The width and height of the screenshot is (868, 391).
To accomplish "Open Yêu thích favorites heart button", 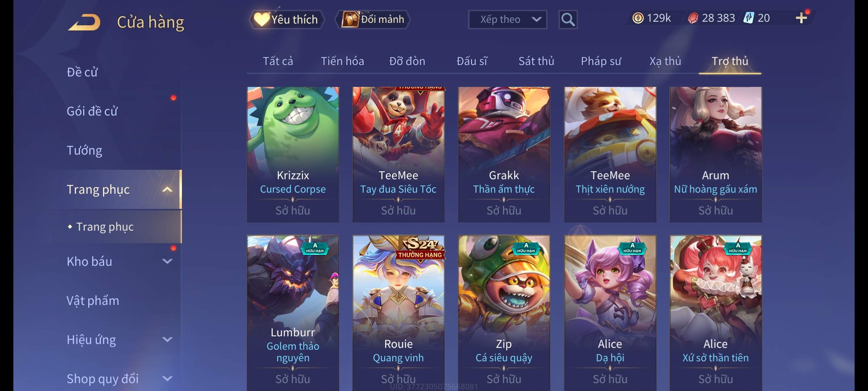I will [286, 20].
